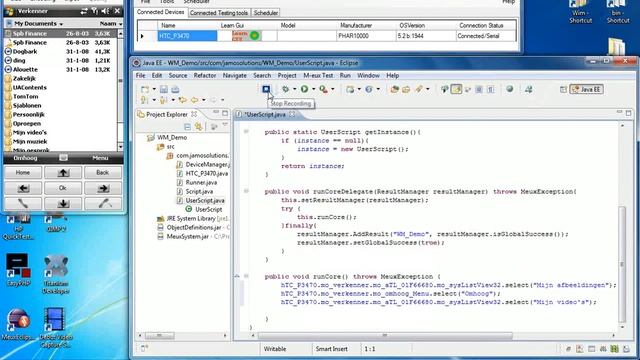Collapse the runCore method fold marker
The width and height of the screenshot is (640, 360).
tap(246, 276)
